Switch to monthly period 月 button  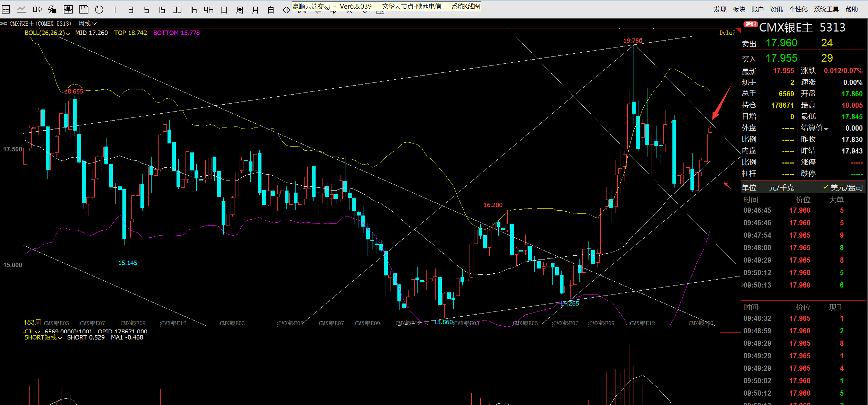click(255, 10)
